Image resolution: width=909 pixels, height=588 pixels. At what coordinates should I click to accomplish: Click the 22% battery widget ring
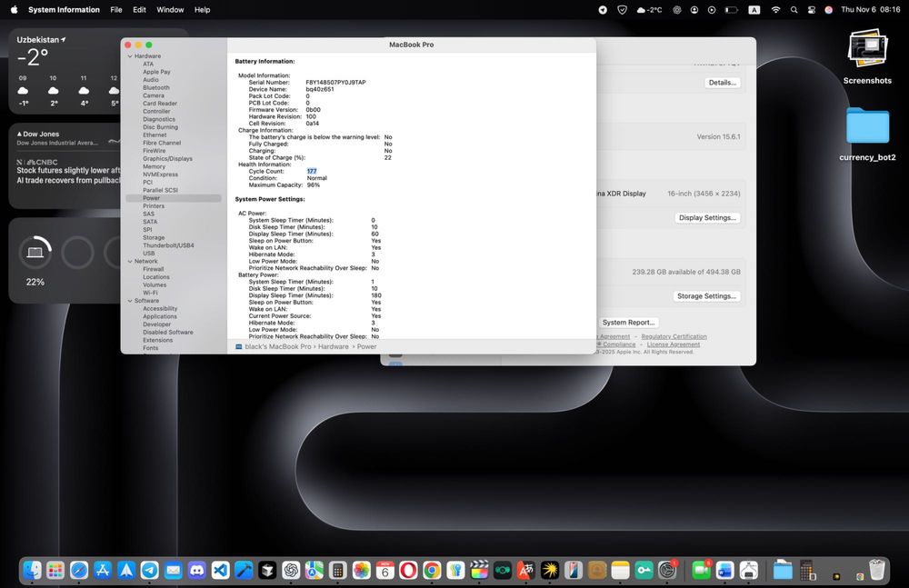(35, 253)
